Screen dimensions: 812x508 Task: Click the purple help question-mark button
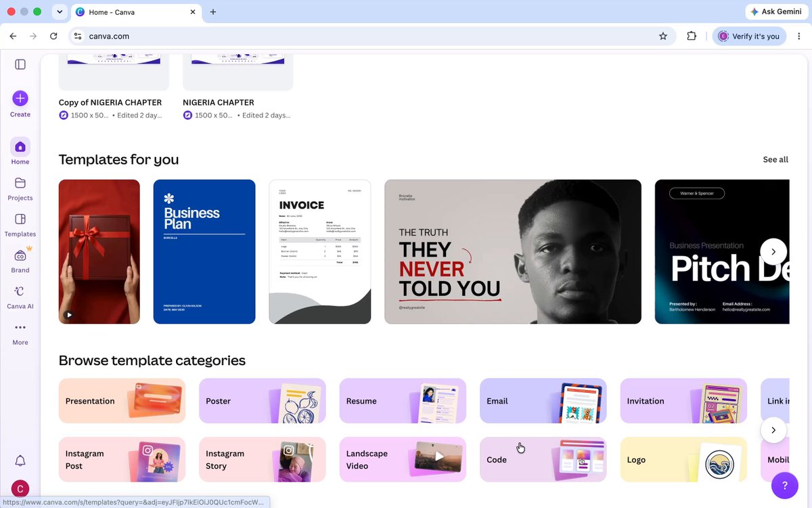pos(785,486)
